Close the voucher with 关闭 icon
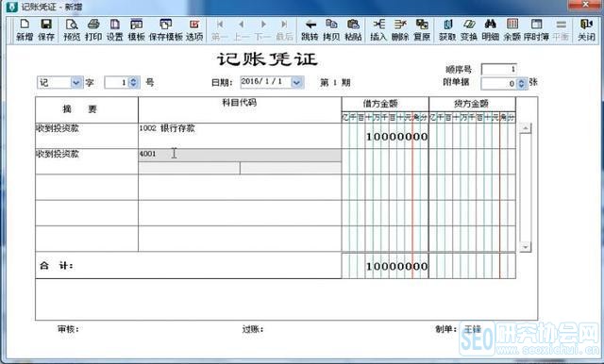This screenshot has width=604, height=364. (x=586, y=29)
